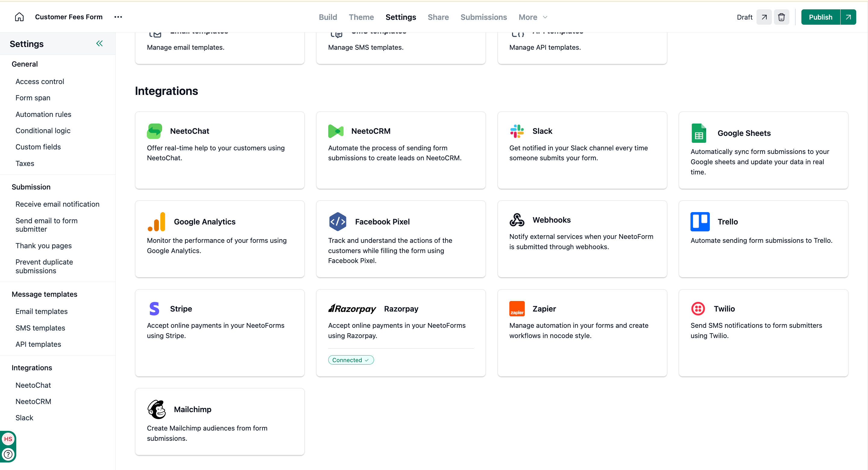This screenshot has height=470, width=868.
Task: Open Conditional logic settings
Action: coord(43,130)
